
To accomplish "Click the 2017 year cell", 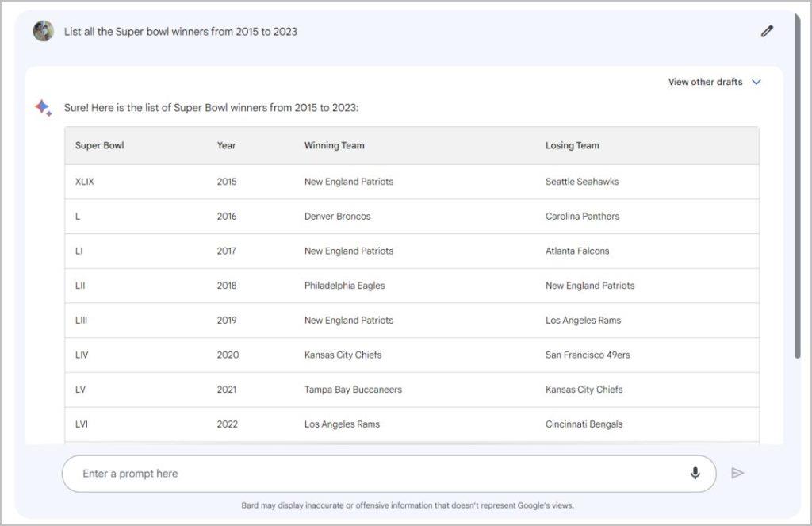I will (x=227, y=251).
